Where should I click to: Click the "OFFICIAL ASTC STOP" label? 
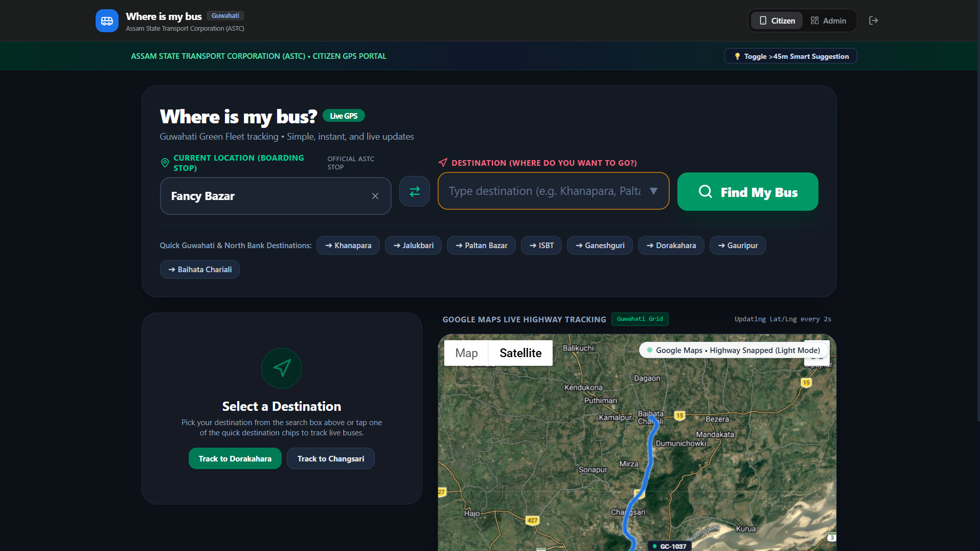coord(351,163)
